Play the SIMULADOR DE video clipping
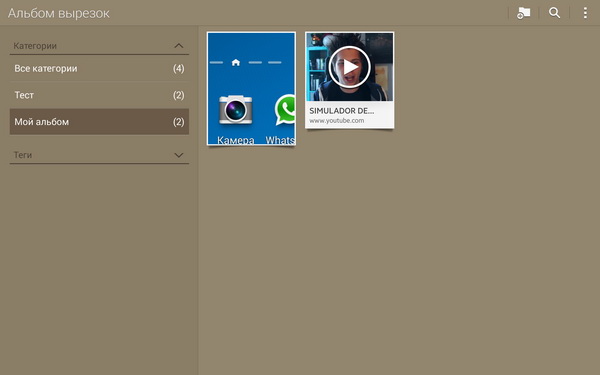This screenshot has height=375, width=600. [349, 67]
